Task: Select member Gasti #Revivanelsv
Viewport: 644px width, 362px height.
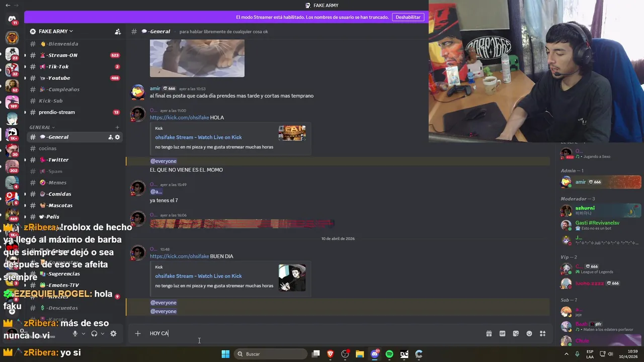Action: point(601,225)
